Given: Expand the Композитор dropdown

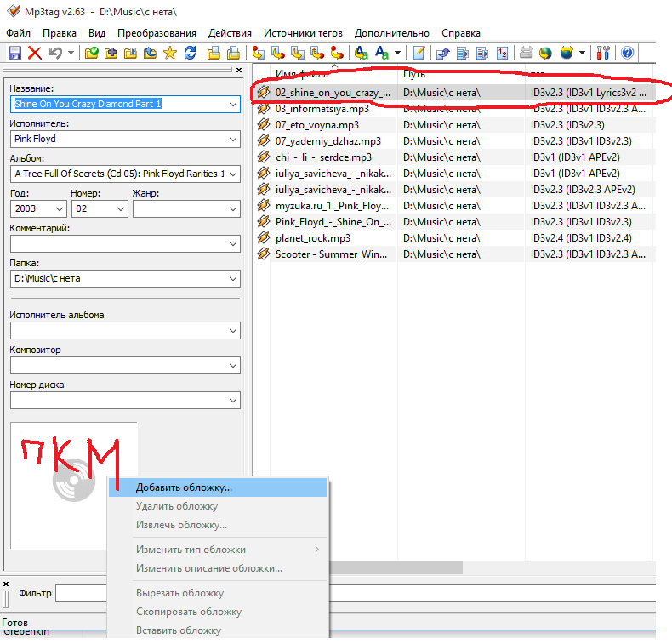Looking at the screenshot, I should 233,366.
